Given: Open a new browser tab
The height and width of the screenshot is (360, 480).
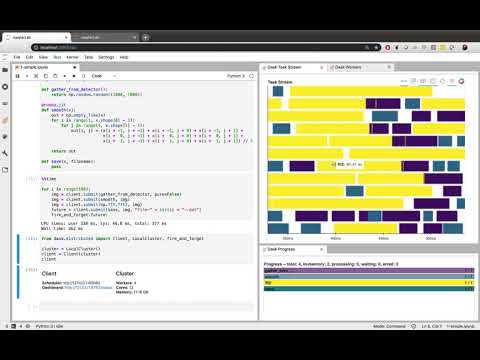Looking at the screenshot, I should tap(145, 37).
